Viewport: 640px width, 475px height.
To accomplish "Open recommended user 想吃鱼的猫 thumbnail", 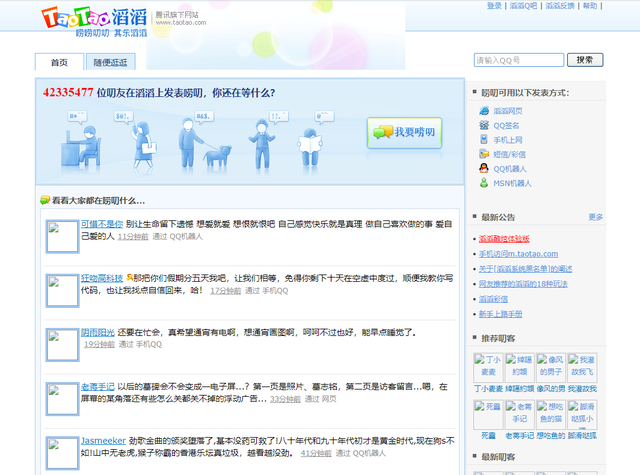I will pos(551,414).
